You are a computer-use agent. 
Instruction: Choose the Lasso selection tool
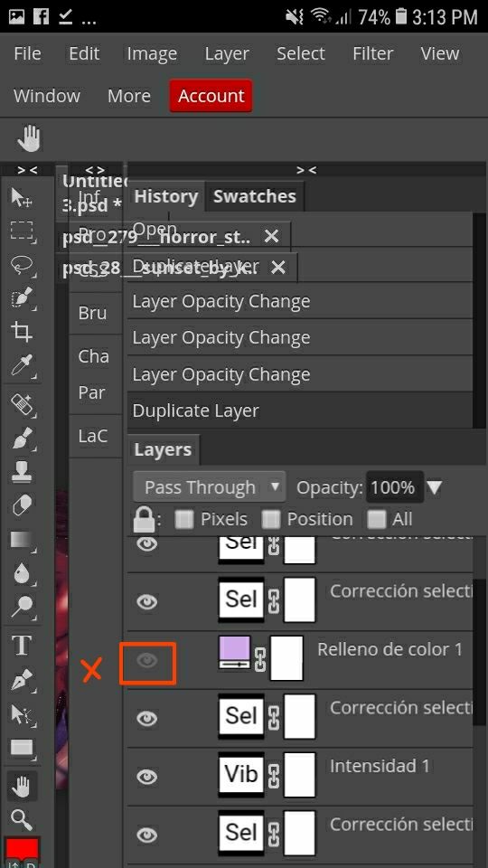(x=22, y=265)
